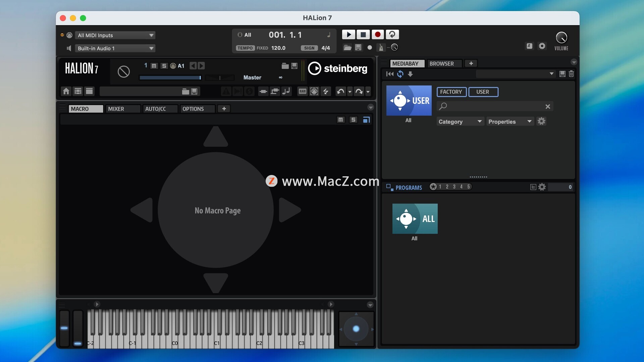Screen dimensions: 644x362
Task: Click the 120.0 tempo value
Action: coord(278,48)
